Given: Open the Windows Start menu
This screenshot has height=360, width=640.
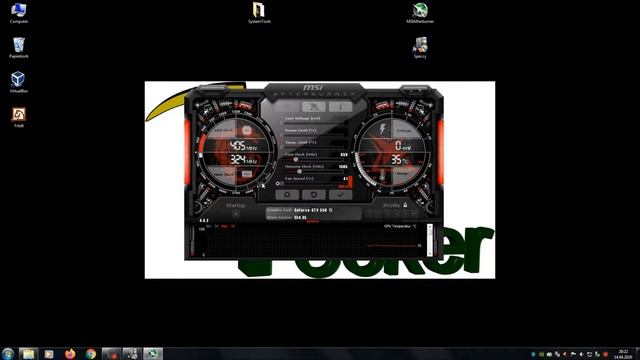Looking at the screenshot, I should [x=7, y=353].
